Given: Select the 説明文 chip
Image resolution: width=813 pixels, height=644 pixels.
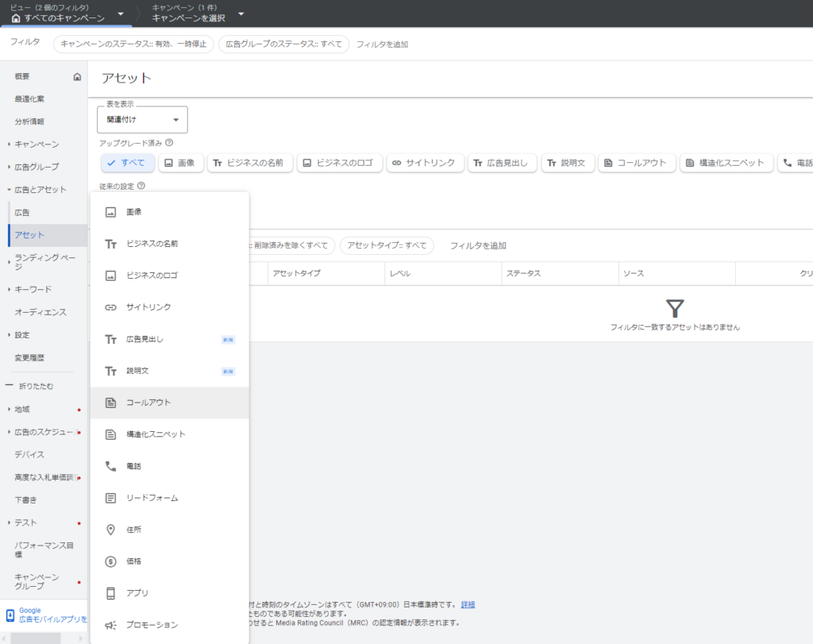Looking at the screenshot, I should [x=568, y=163].
